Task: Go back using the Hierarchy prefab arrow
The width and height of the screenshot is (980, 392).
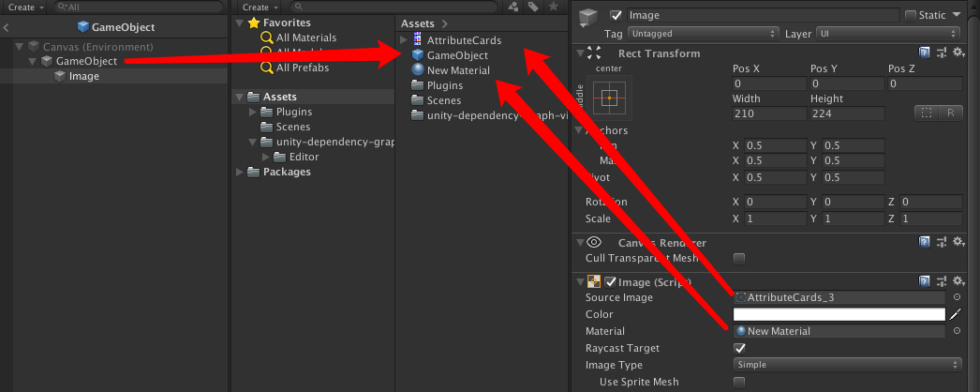Action: [7, 27]
